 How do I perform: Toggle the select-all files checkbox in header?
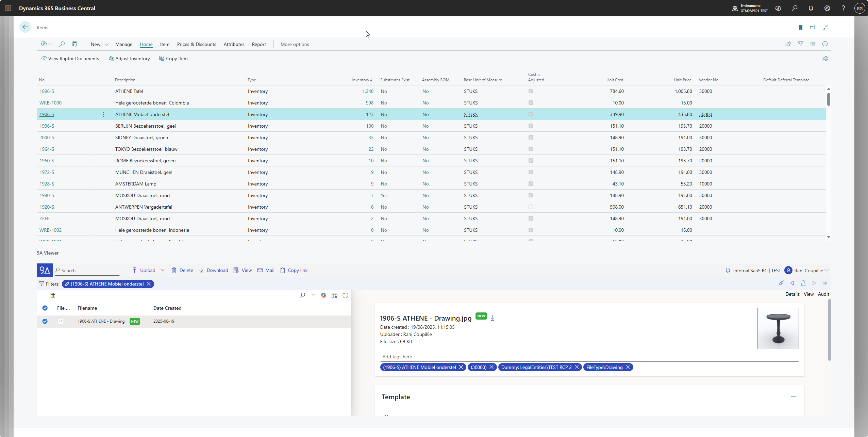click(45, 308)
